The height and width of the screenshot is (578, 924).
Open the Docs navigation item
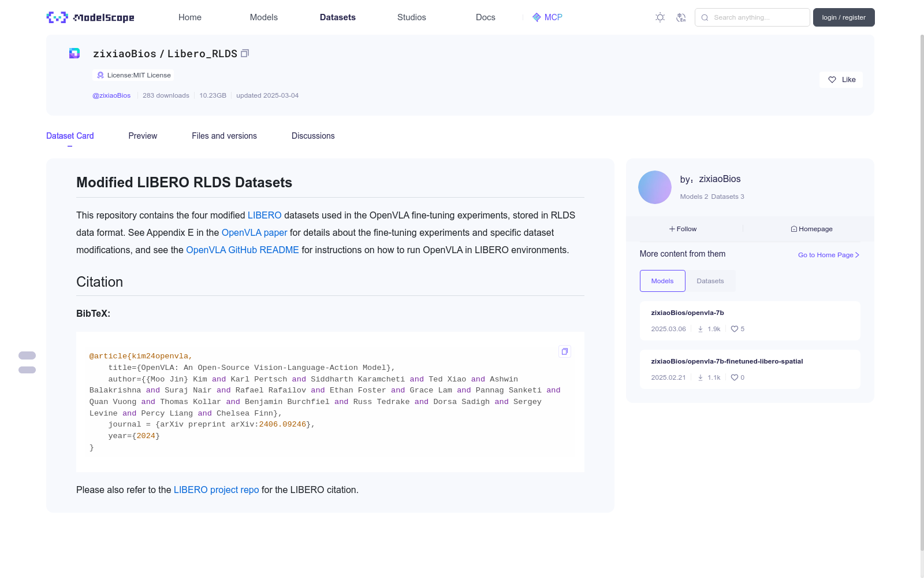pyautogui.click(x=486, y=17)
